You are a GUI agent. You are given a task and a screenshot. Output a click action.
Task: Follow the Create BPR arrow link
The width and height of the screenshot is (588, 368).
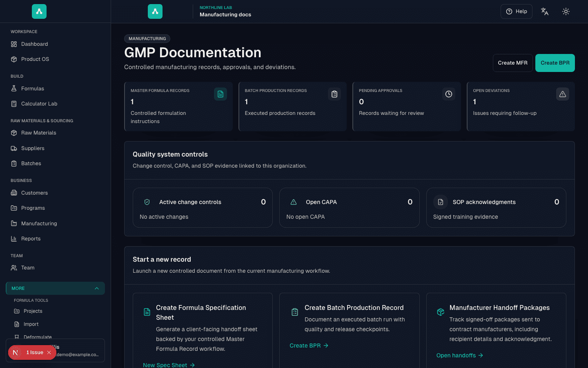pos(309,346)
